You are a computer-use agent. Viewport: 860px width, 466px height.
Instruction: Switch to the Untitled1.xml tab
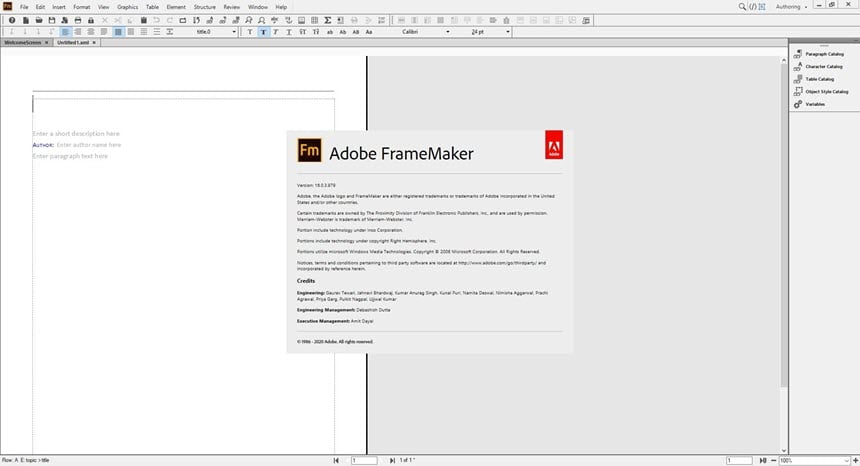72,42
